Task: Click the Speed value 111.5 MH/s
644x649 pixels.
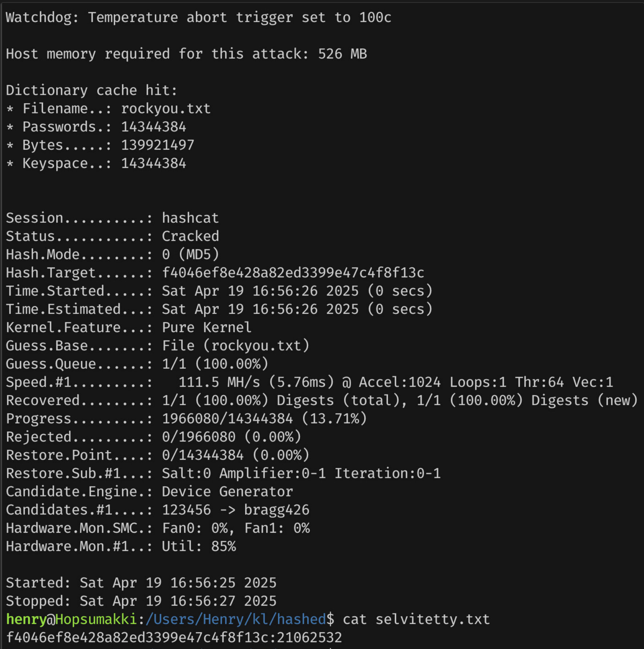Action: click(219, 382)
